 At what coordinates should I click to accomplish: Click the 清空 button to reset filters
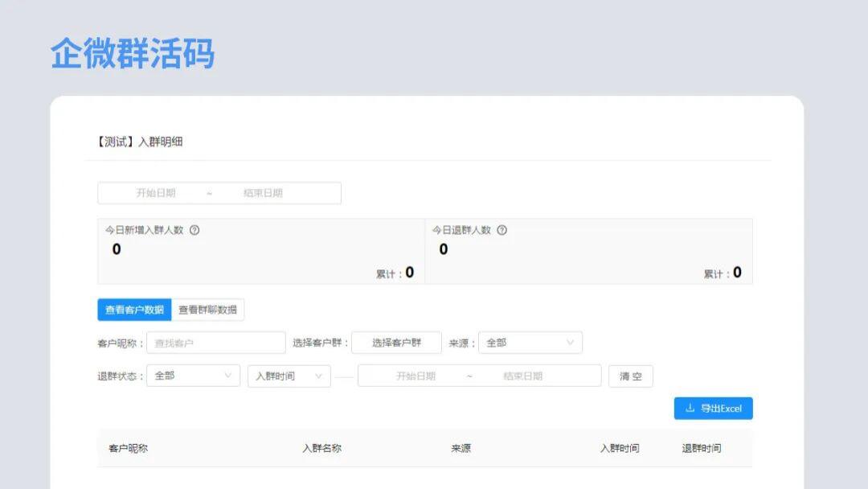[x=631, y=376]
